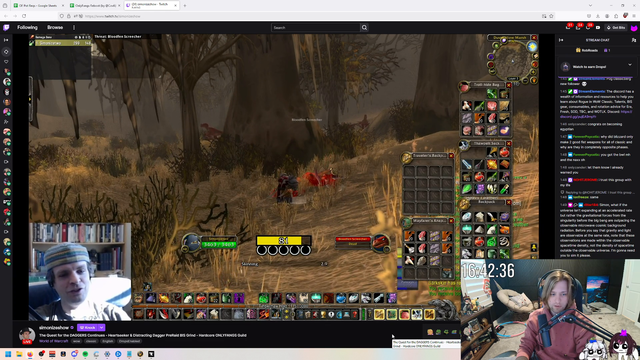640x360 pixels.
Task: Click the notifications bell icon with badge
Action: [578, 27]
